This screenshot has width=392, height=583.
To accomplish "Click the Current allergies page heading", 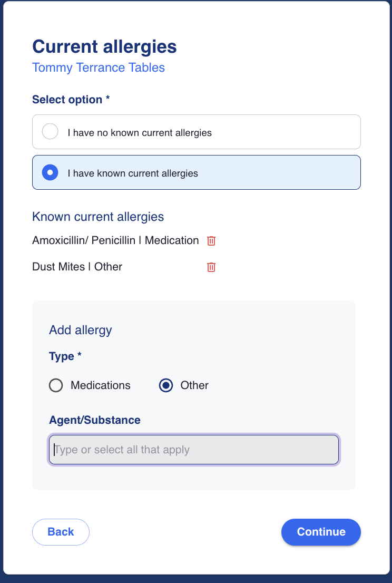I will click(104, 46).
